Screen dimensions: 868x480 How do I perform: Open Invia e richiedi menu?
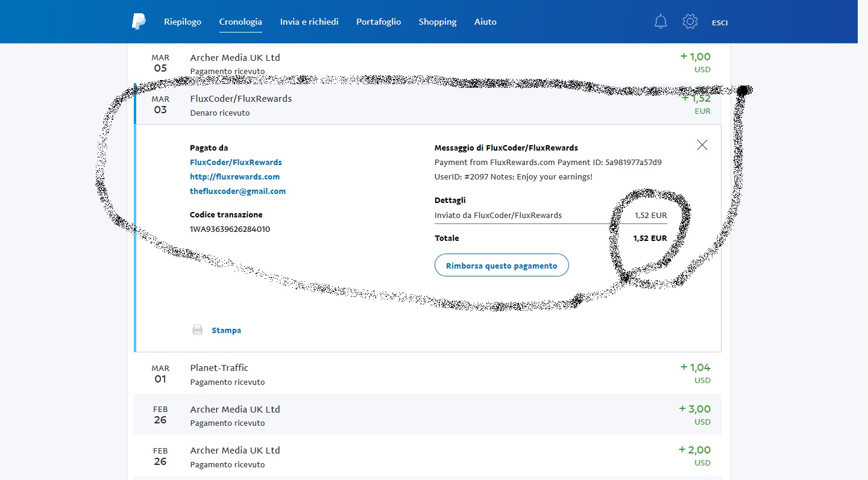tap(309, 22)
